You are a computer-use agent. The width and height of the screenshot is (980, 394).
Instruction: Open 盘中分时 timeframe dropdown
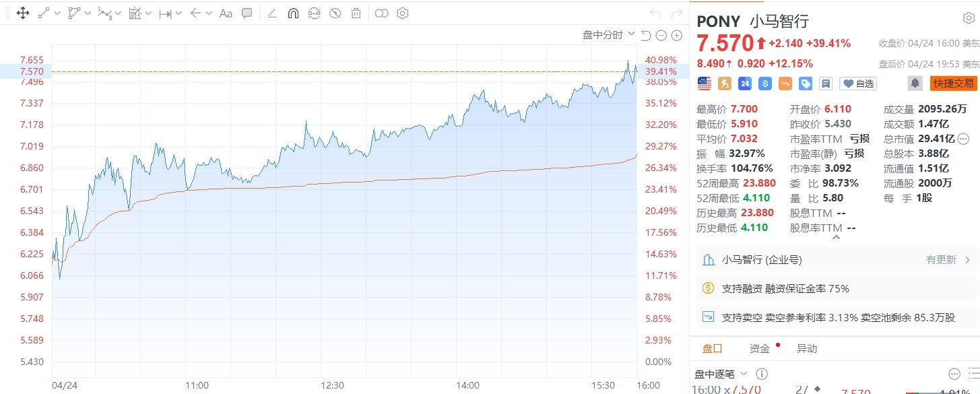(x=609, y=35)
